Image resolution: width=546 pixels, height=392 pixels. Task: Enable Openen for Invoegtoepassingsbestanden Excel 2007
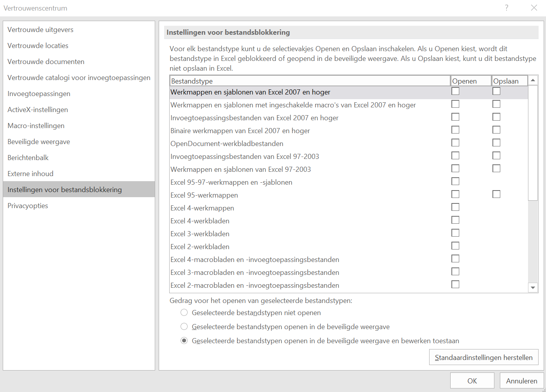coord(455,117)
